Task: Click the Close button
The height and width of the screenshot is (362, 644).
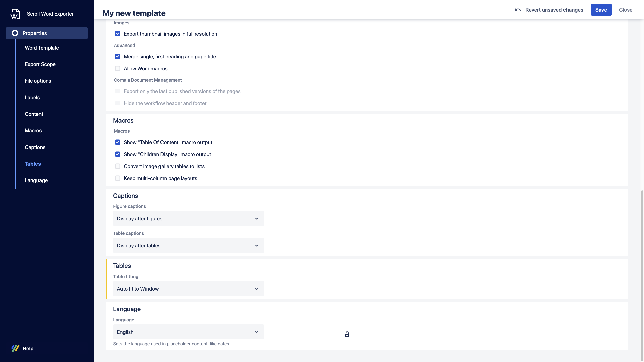Action: click(625, 10)
